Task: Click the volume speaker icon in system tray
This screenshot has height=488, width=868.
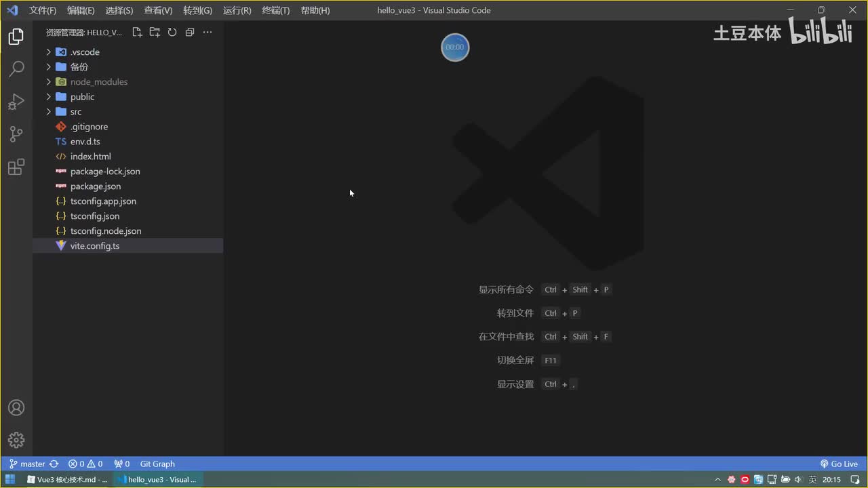Action: click(x=797, y=480)
